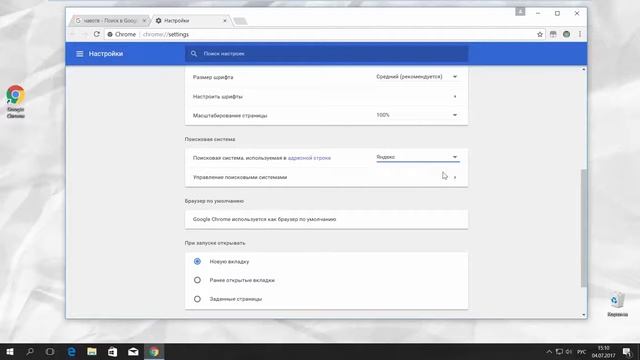Open Windows Start menu
The image size is (640, 360).
(10, 352)
